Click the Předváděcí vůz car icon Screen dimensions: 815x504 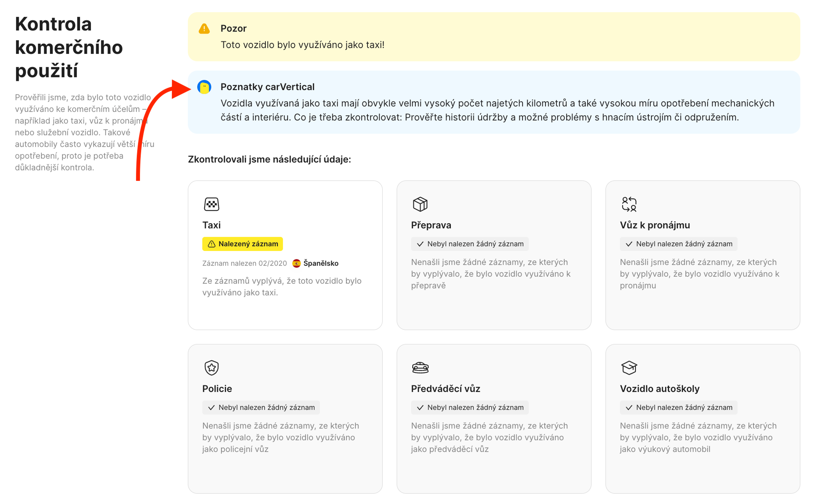pyautogui.click(x=420, y=368)
